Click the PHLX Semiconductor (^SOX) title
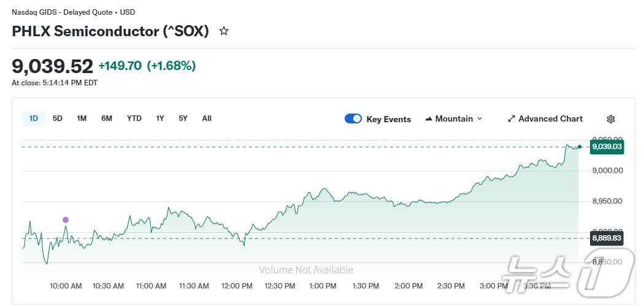Image resolution: width=644 pixels, height=307 pixels. point(110,31)
